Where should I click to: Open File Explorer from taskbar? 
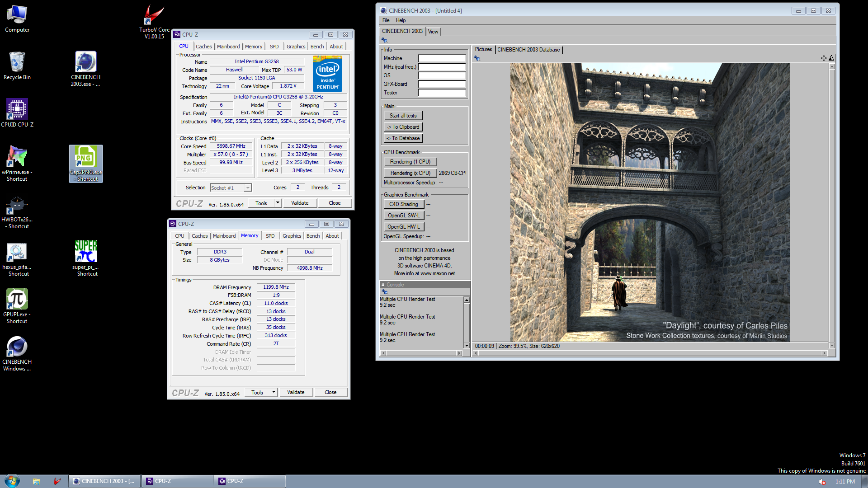click(37, 481)
